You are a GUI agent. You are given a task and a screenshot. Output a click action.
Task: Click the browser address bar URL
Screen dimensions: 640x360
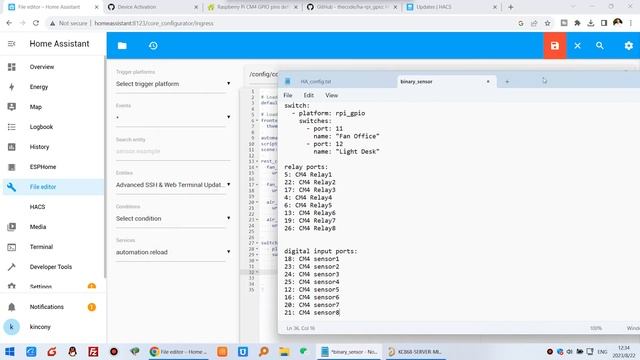154,23
